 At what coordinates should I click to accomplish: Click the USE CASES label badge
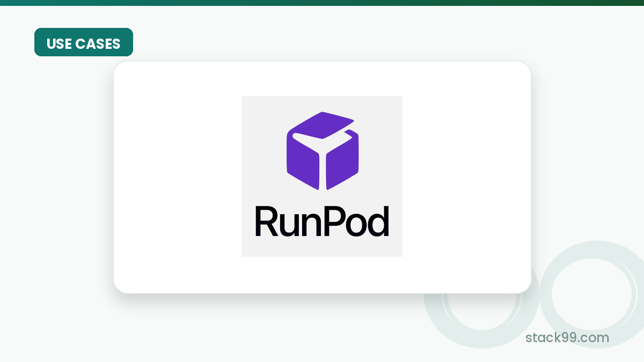tap(84, 42)
